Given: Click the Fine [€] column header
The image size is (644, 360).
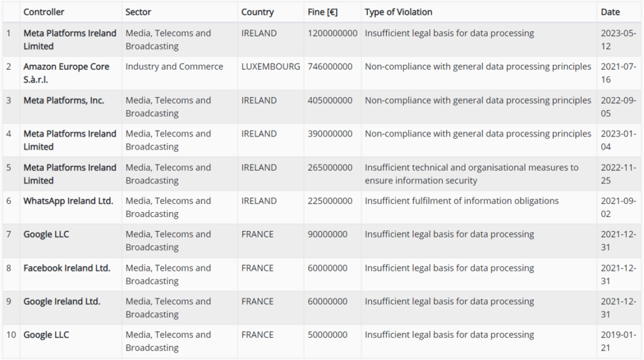Looking at the screenshot, I should pyautogui.click(x=323, y=12).
